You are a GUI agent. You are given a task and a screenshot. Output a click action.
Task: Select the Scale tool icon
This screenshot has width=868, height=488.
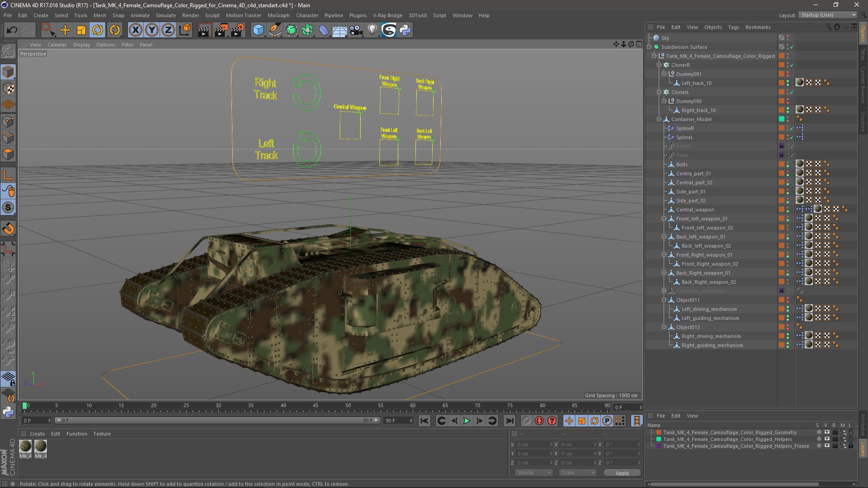pyautogui.click(x=81, y=30)
